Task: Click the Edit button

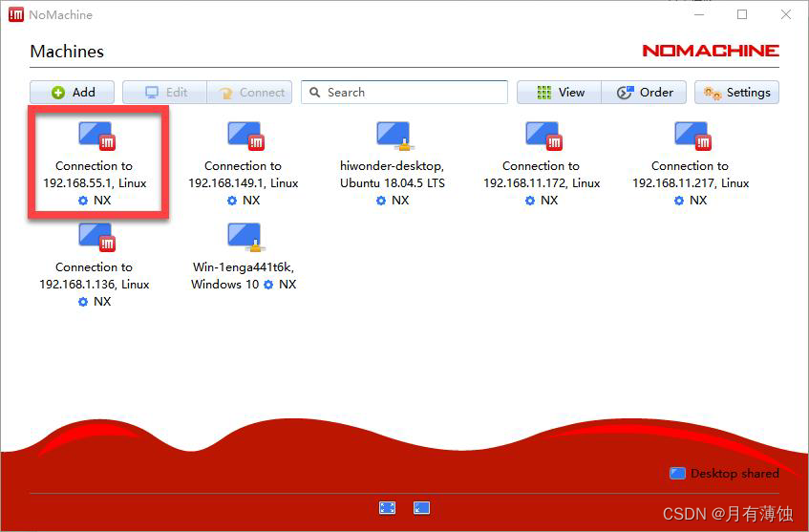Action: 164,93
